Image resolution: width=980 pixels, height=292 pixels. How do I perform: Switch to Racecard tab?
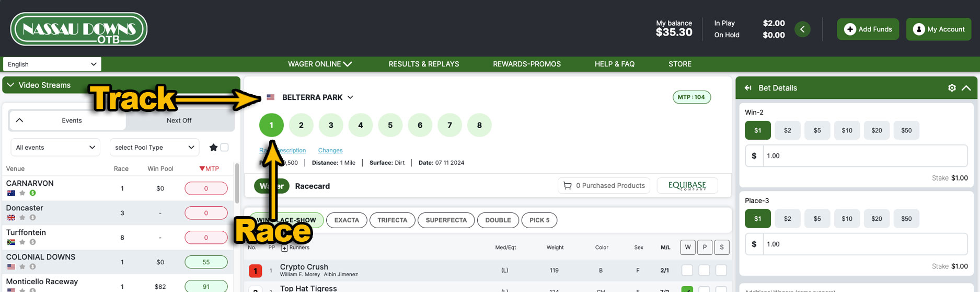pos(313,186)
